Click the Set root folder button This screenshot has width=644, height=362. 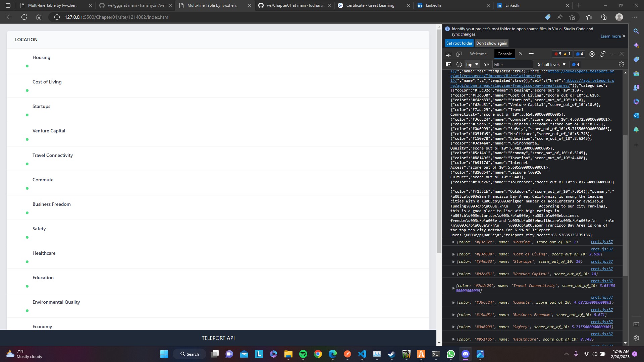point(459,43)
